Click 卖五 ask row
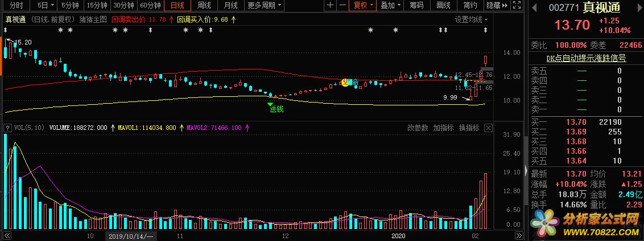 click(586, 71)
